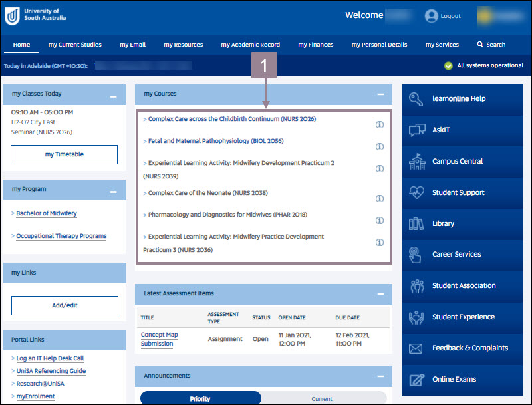Screen dimensions: 532x405
Task: Open Search using the magnifier icon
Action: 480,45
